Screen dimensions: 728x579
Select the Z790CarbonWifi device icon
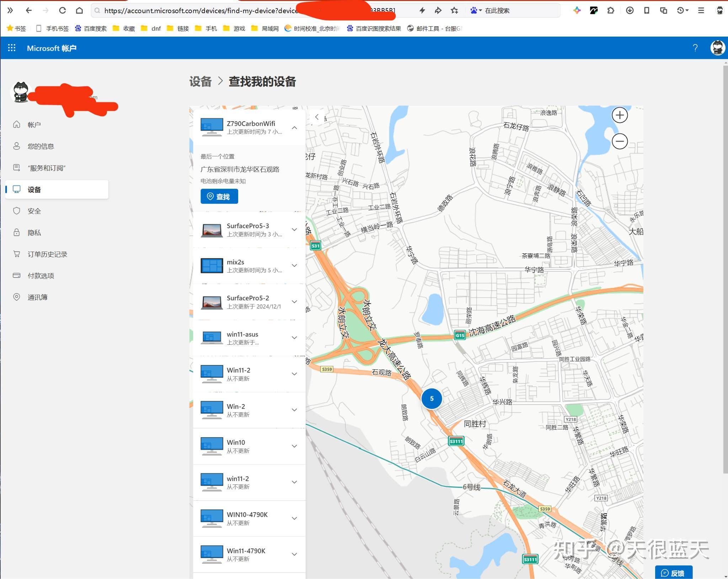coord(212,127)
